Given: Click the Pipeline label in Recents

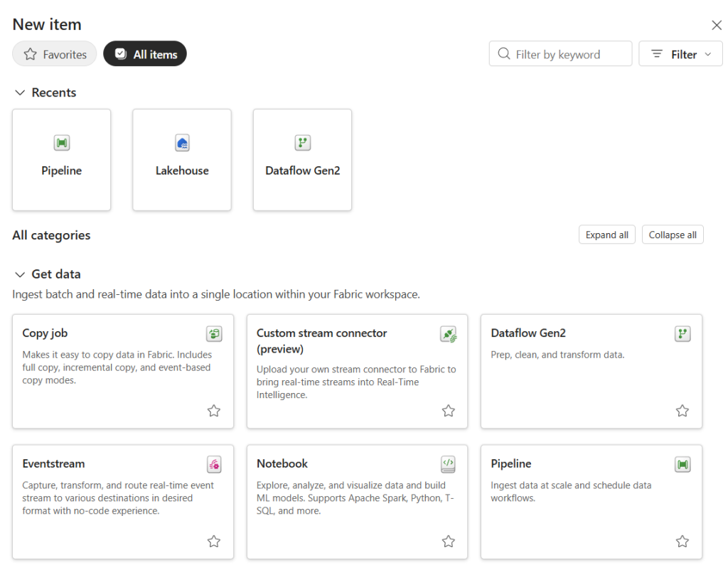Looking at the screenshot, I should point(61,171).
